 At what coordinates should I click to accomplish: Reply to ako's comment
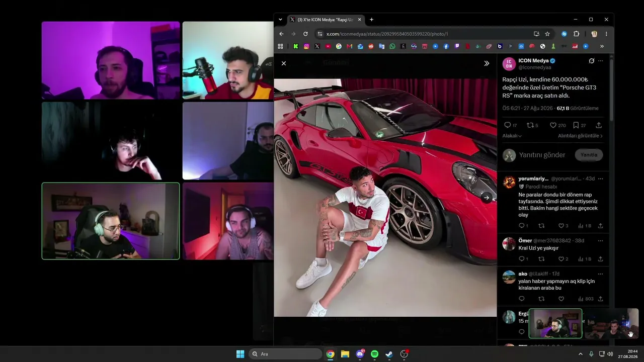[521, 299]
